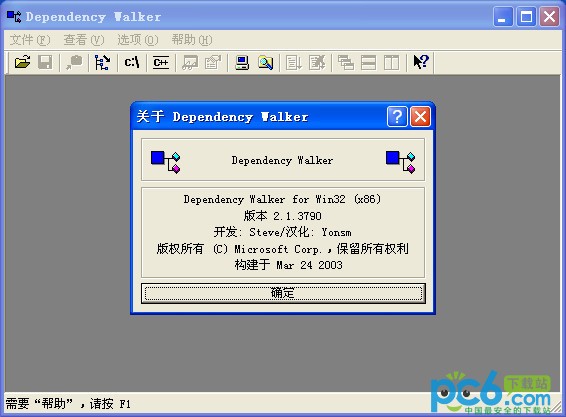Screen dimensions: 566x417
Task: Click the view module in external viewer icon
Action: (190, 62)
